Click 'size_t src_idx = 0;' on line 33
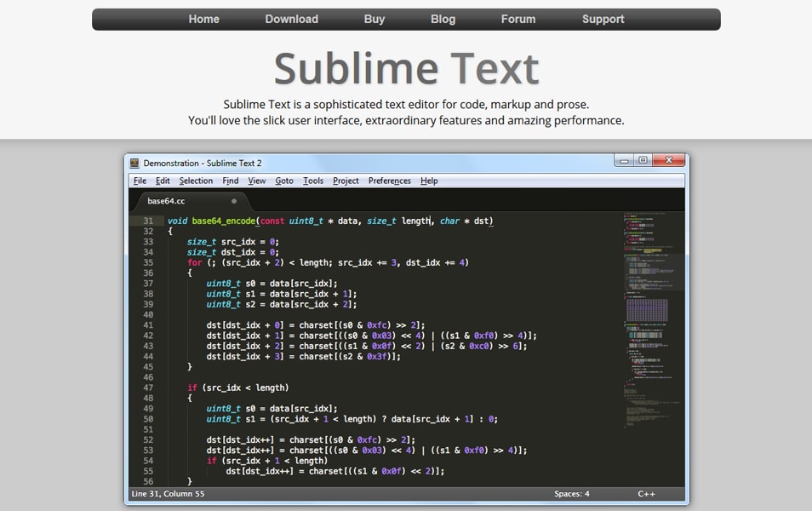This screenshot has width=812, height=511. [233, 242]
